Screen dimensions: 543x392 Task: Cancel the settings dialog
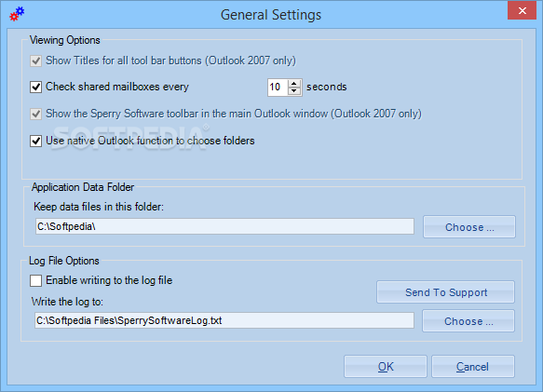point(473,366)
